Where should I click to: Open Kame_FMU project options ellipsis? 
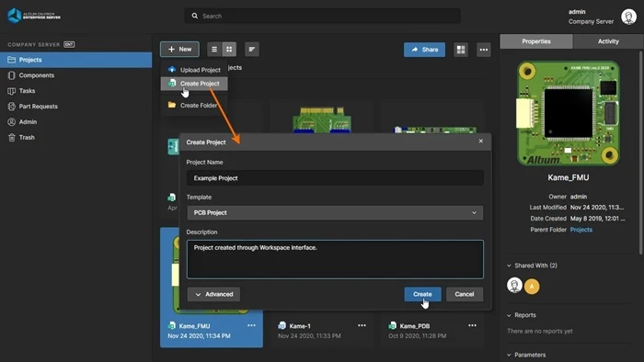[251, 325]
